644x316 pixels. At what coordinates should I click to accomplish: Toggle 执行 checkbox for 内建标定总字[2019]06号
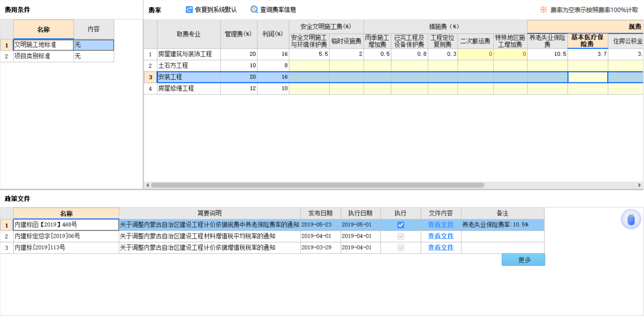[401, 236]
